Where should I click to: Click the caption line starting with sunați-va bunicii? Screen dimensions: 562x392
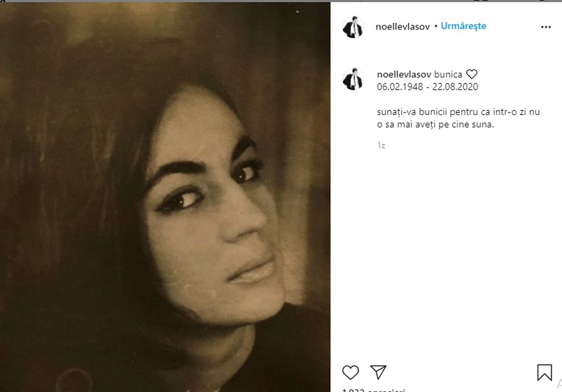point(458,112)
